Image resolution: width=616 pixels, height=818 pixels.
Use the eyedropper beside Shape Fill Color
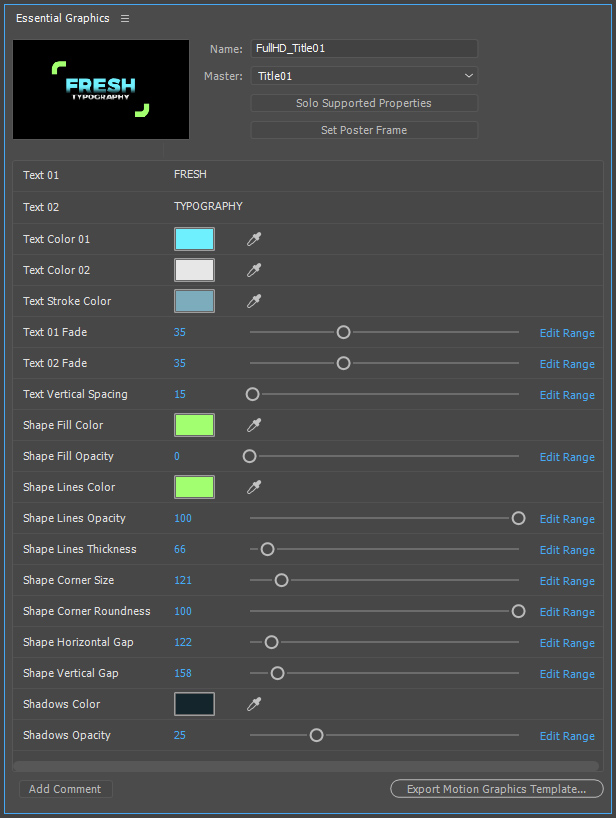click(254, 425)
